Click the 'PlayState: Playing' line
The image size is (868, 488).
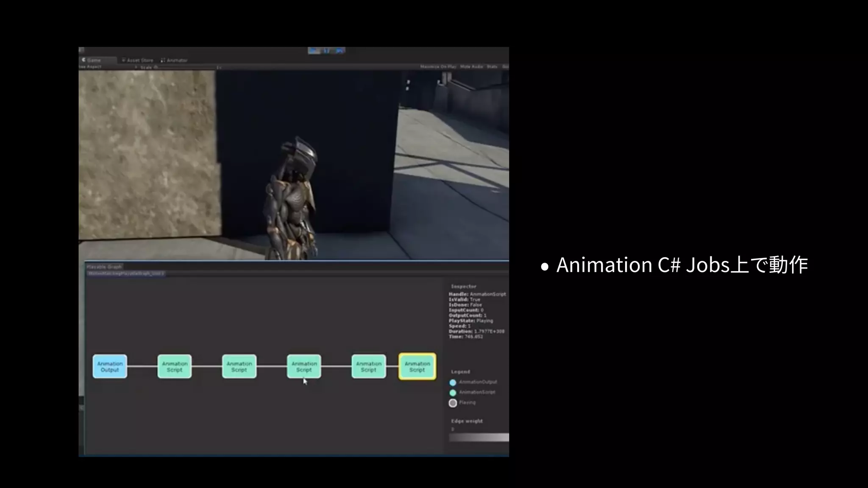click(x=471, y=321)
